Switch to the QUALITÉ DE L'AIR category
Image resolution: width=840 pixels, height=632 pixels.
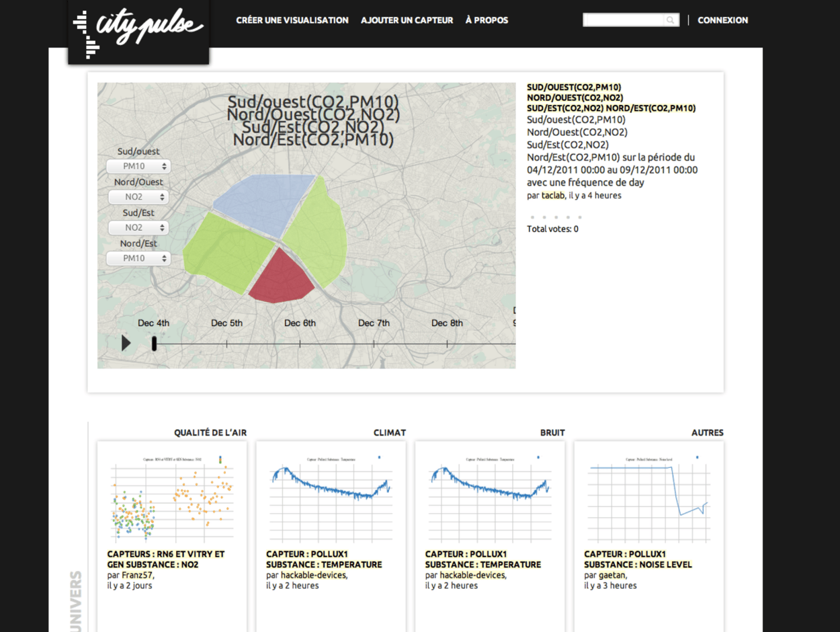[x=210, y=432]
